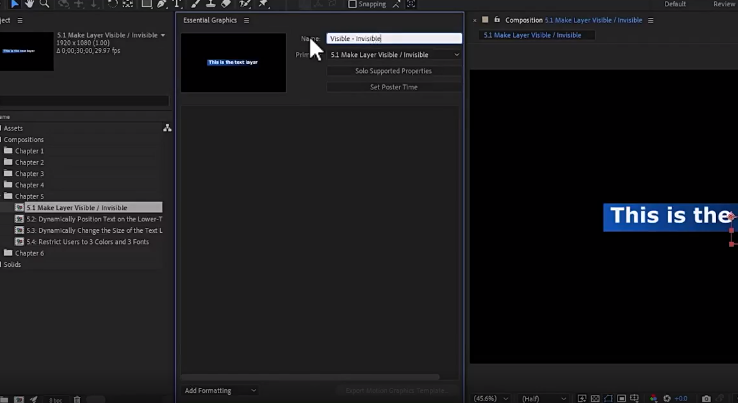Click Set Poster Time button
The width and height of the screenshot is (738, 403).
394,87
